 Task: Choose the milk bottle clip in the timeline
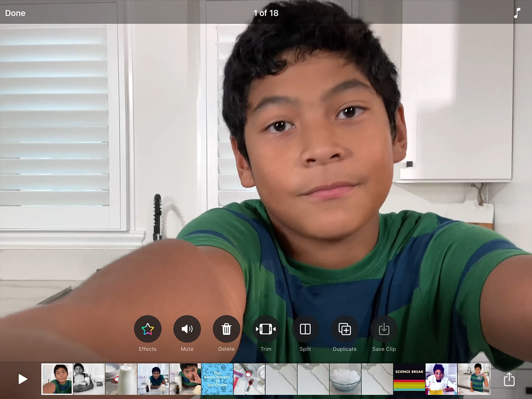click(x=121, y=379)
